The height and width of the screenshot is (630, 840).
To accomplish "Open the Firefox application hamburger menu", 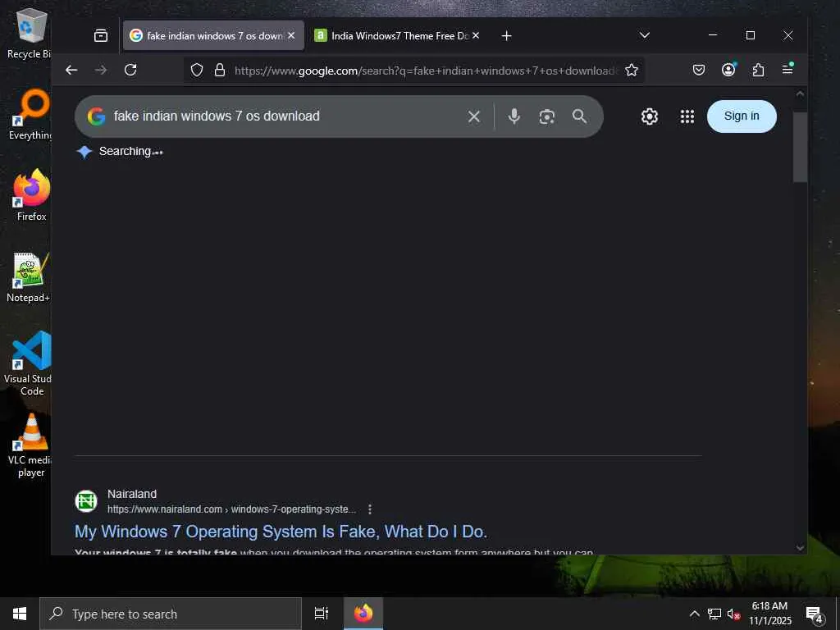I will 787,69.
